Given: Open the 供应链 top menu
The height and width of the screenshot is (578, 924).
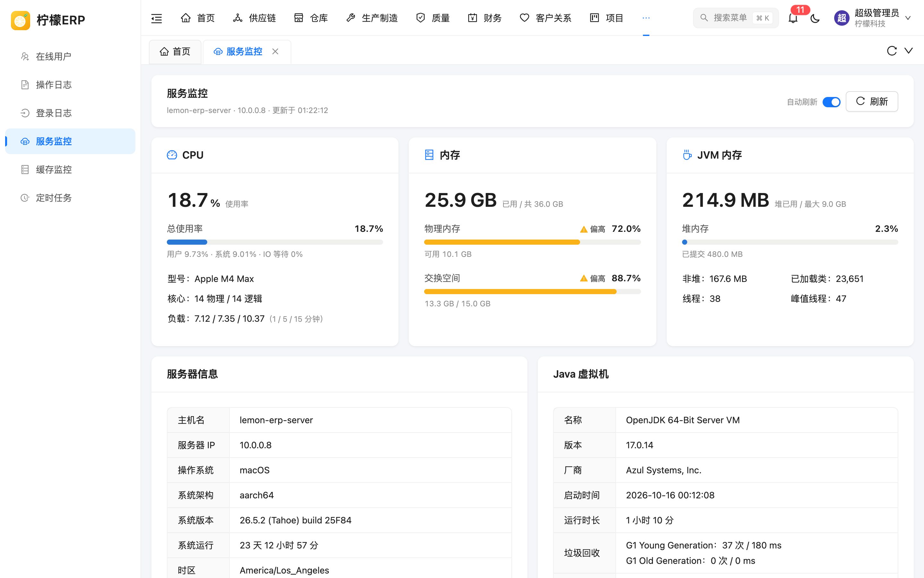Looking at the screenshot, I should pos(254,18).
